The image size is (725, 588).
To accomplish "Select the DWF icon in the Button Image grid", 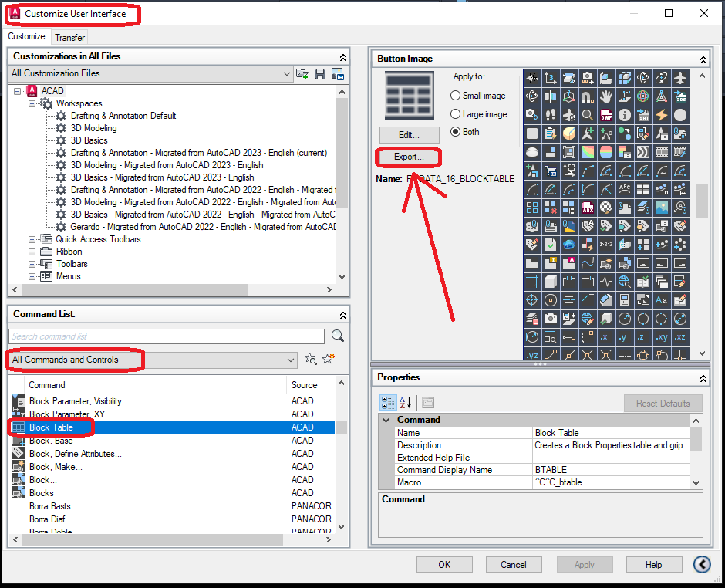I will pyautogui.click(x=606, y=115).
